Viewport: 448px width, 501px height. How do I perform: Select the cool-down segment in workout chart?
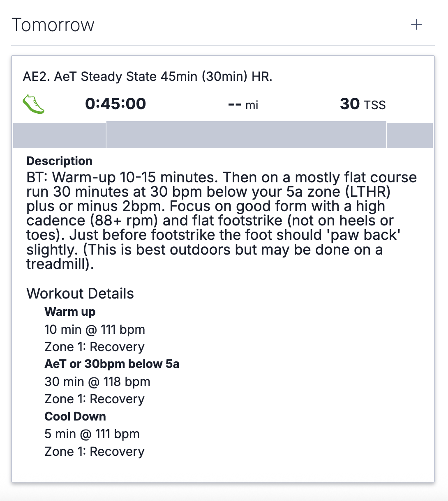click(x=409, y=136)
